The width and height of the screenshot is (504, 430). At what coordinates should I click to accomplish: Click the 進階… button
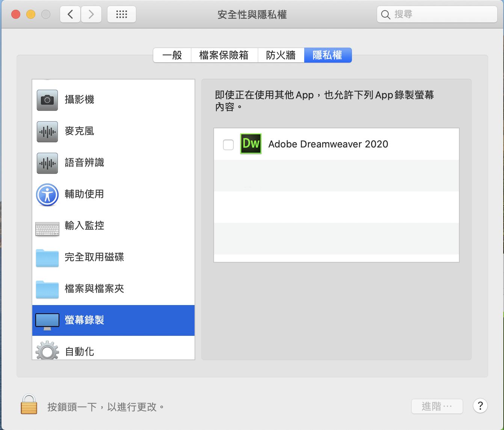pos(437,406)
